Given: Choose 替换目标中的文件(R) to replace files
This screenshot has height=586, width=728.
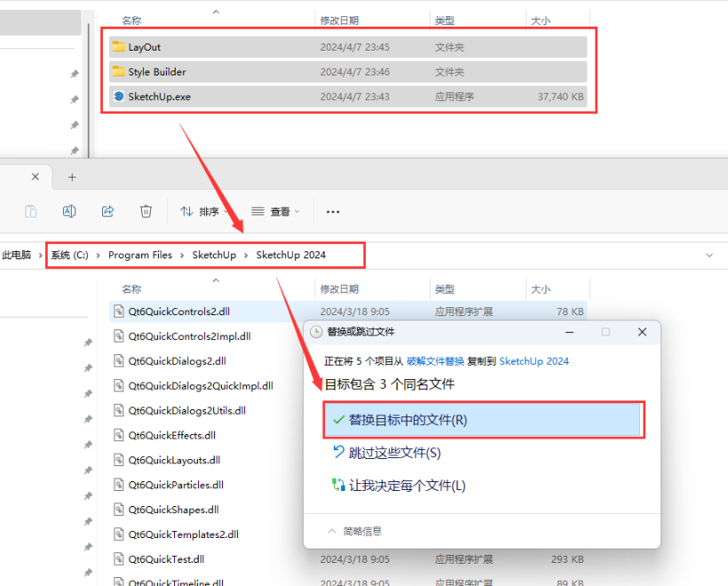Looking at the screenshot, I should click(483, 420).
